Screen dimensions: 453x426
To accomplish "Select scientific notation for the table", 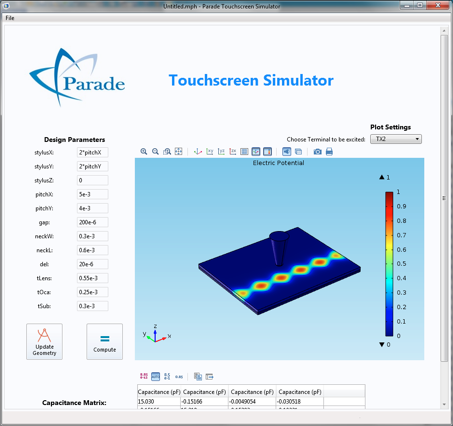I will 167,376.
